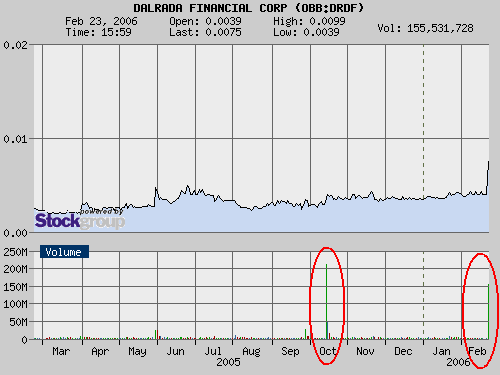Viewport: 500px width, 375px height.
Task: Click the 50M volume axis label
Action: click(18, 322)
